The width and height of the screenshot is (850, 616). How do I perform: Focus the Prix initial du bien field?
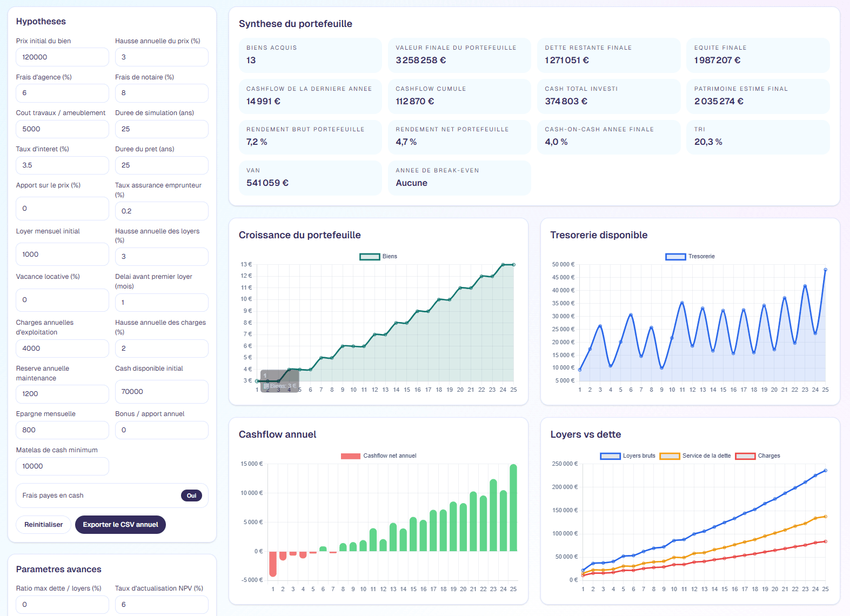tap(62, 57)
